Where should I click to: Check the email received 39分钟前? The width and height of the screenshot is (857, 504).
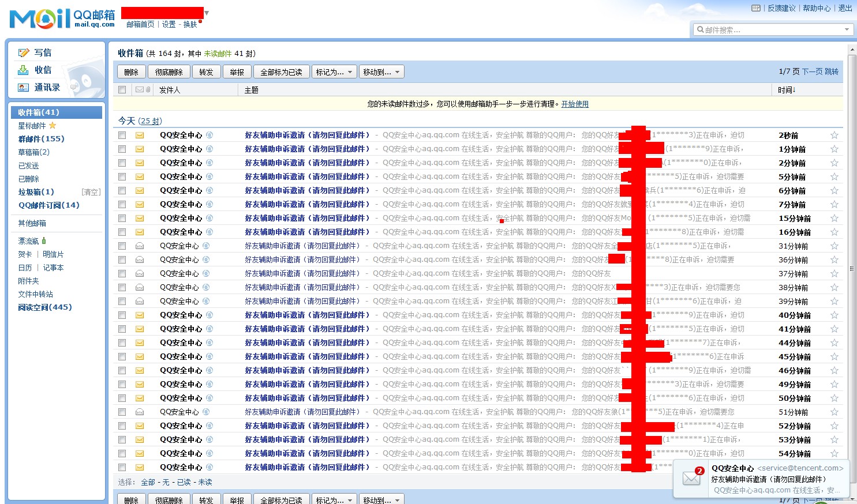(x=122, y=301)
